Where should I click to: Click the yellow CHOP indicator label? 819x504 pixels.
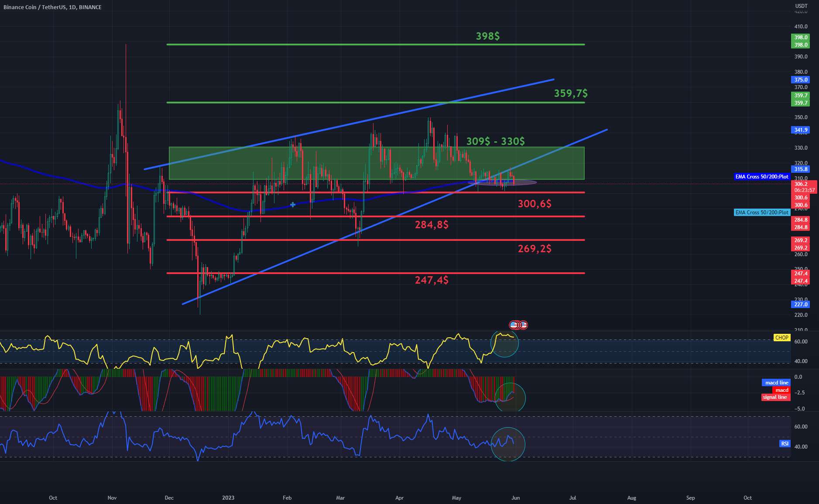pos(781,338)
